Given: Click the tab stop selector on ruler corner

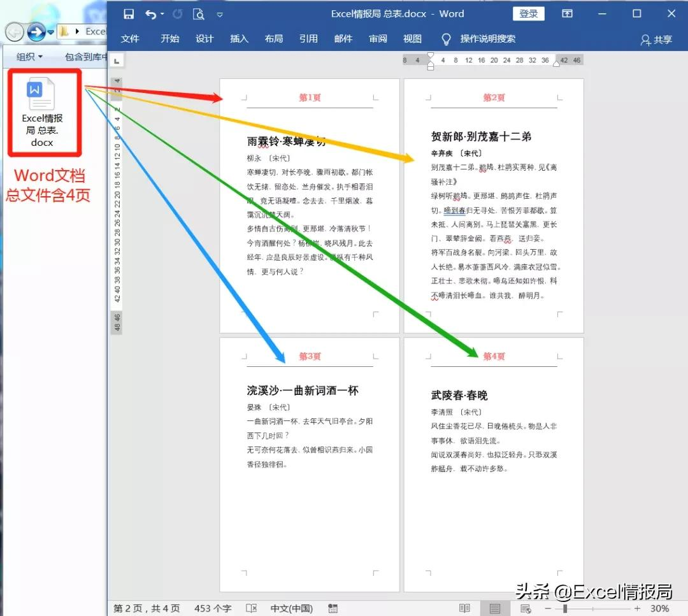Looking at the screenshot, I should (x=117, y=61).
